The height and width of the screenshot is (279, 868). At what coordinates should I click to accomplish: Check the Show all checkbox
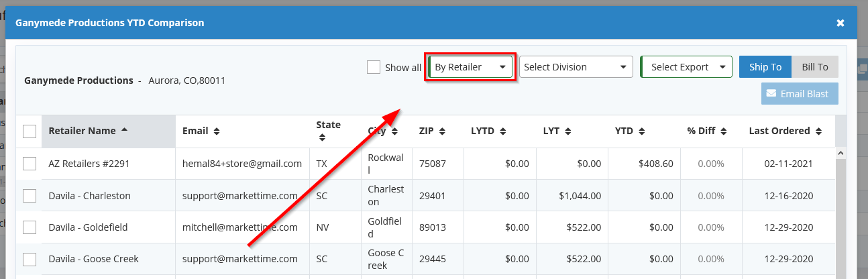(374, 67)
